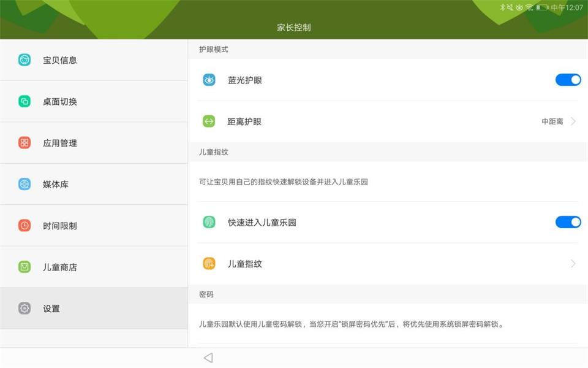This screenshot has height=368, width=588.
Task: Tap the battery status icon
Action: click(x=542, y=7)
